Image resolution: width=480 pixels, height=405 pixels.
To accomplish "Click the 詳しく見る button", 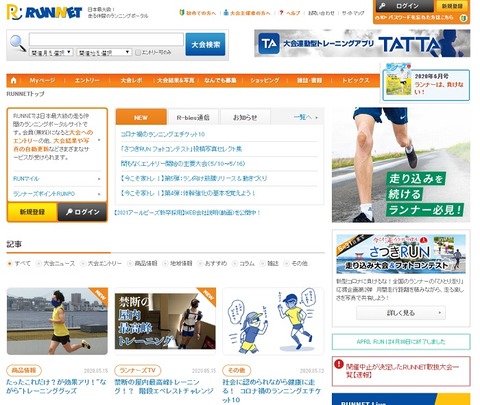I will point(401,313).
